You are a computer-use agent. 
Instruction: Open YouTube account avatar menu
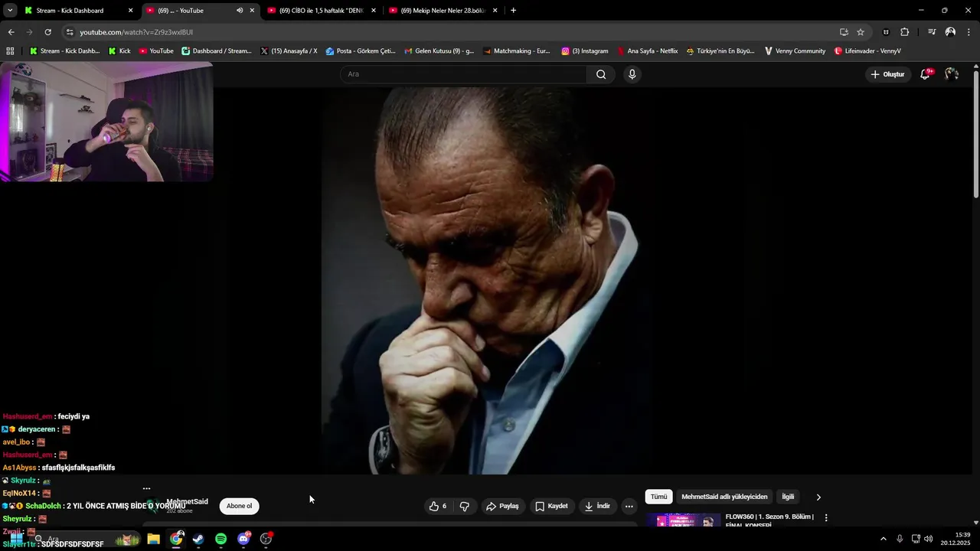click(952, 74)
